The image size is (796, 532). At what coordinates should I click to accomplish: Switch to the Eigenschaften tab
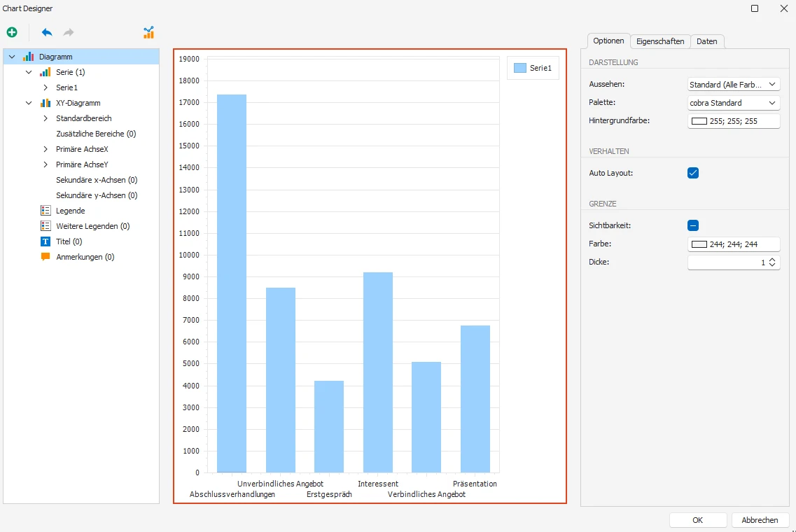(x=660, y=41)
